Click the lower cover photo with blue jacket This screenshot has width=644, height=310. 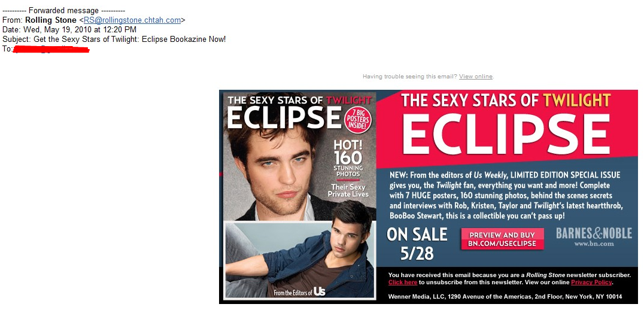pyautogui.click(x=300, y=261)
